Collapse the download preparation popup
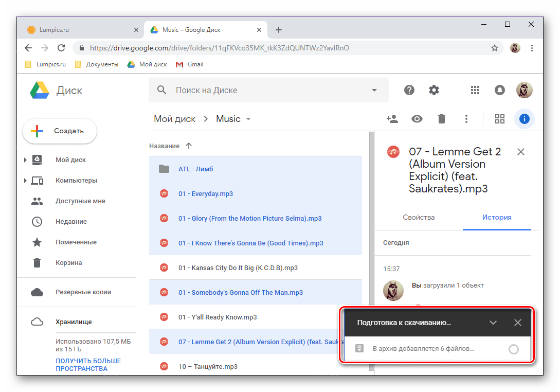 [493, 323]
